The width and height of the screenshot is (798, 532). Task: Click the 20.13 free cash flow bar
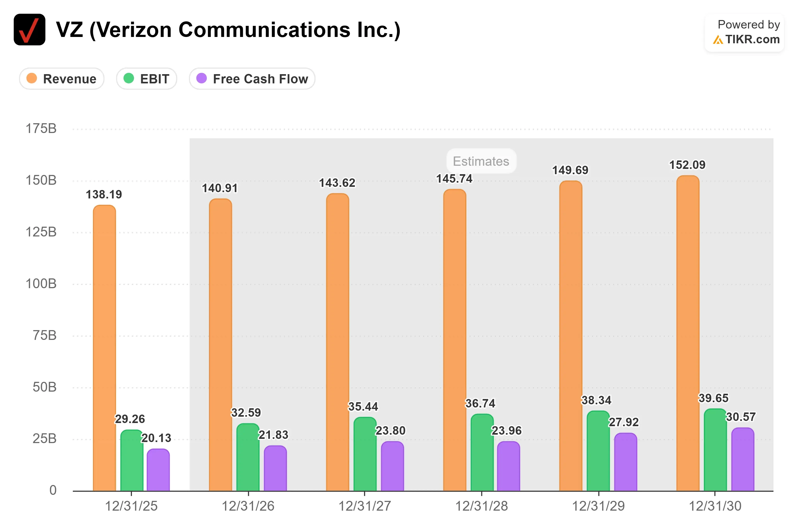pyautogui.click(x=158, y=470)
